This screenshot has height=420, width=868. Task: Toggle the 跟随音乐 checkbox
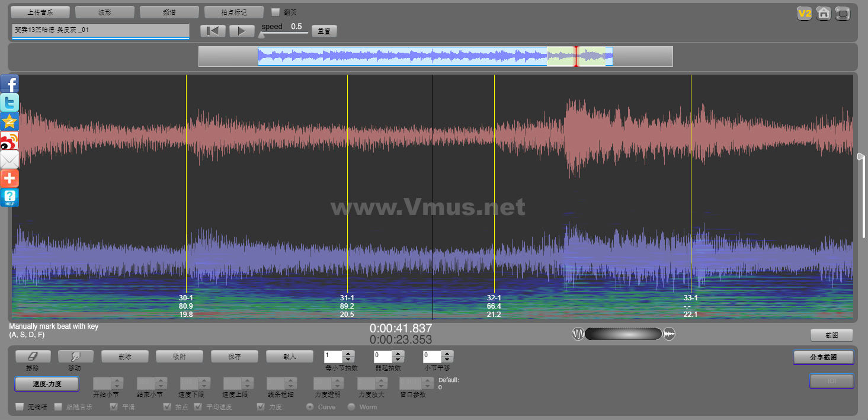[x=58, y=407]
